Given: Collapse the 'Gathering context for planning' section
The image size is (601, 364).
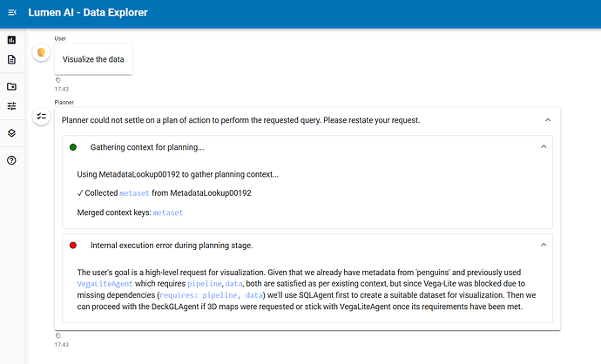Looking at the screenshot, I should coord(544,147).
